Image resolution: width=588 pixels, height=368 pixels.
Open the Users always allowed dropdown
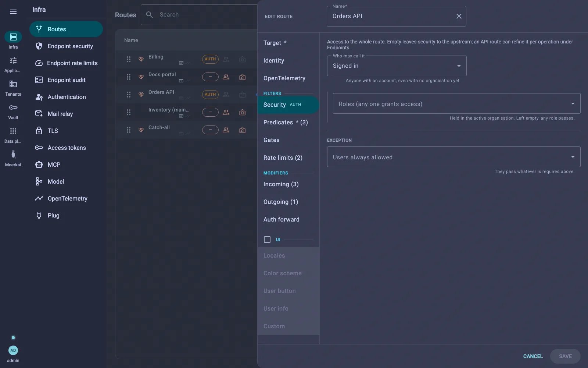click(453, 157)
